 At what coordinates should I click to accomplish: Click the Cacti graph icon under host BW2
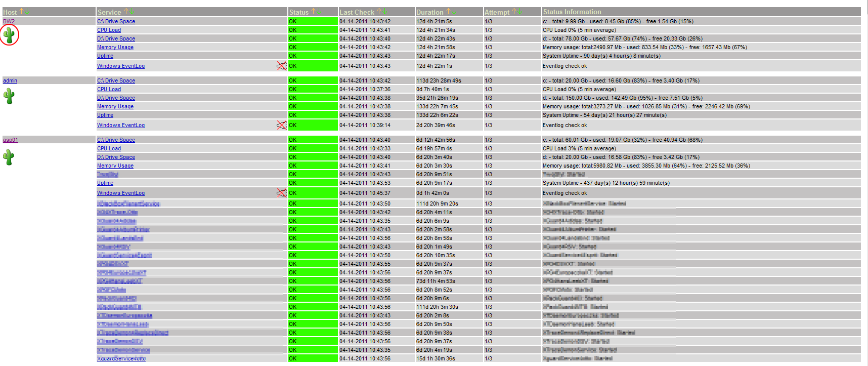point(9,35)
